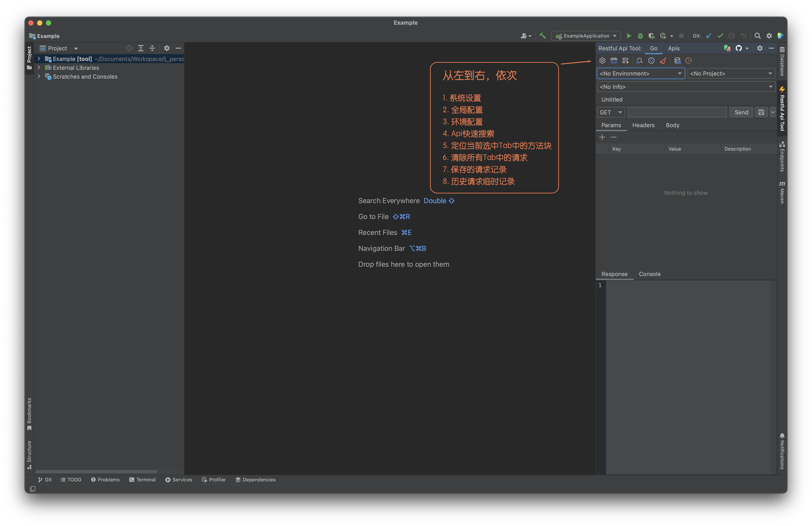Open the global configuration table icon
The image size is (812, 526).
tap(614, 61)
